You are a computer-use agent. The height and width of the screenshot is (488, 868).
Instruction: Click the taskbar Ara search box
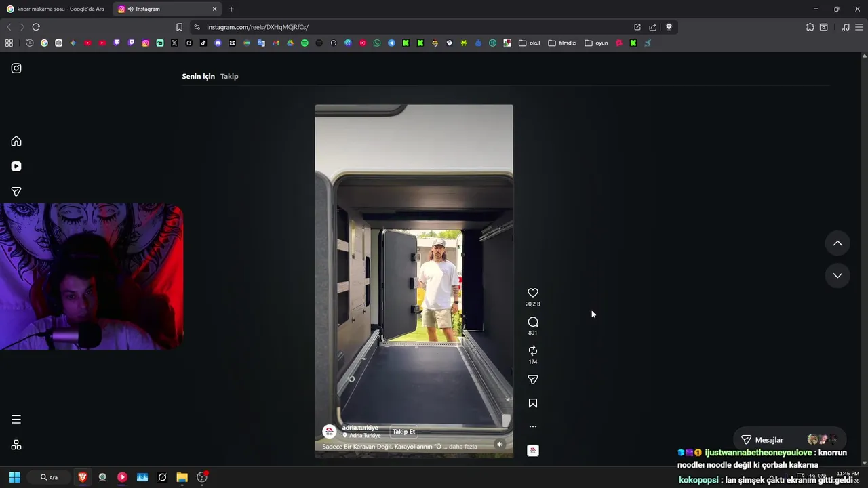pyautogui.click(x=49, y=477)
